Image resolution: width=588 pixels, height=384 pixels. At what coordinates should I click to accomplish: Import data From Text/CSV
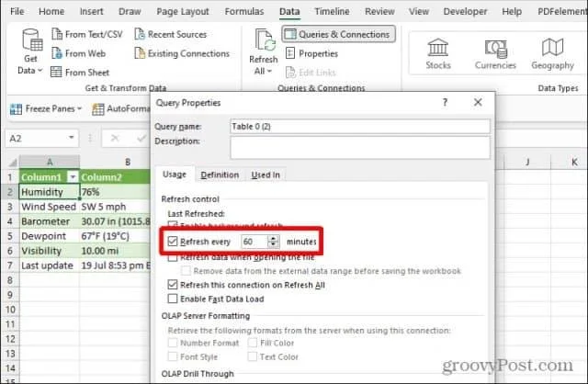[x=87, y=35]
